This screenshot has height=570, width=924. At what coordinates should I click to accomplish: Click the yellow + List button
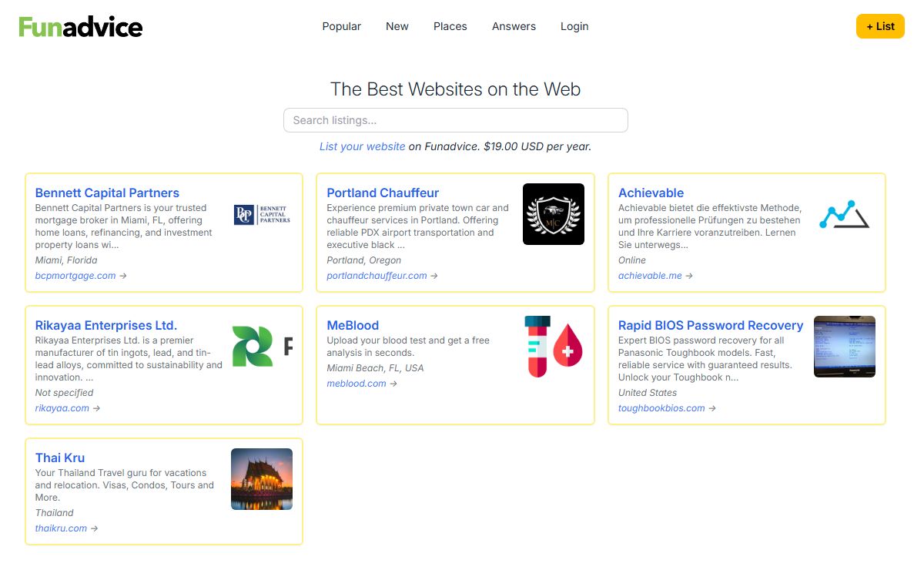click(880, 26)
